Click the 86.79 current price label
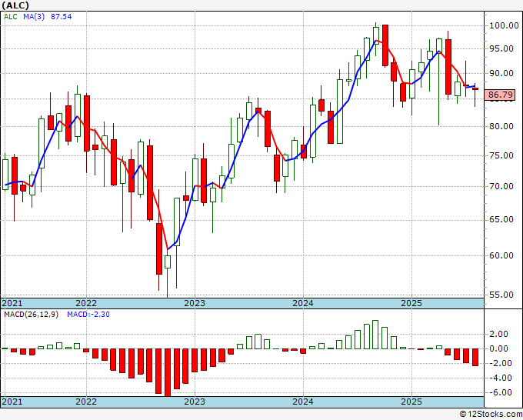This screenshot has width=523, height=420. pos(501,95)
